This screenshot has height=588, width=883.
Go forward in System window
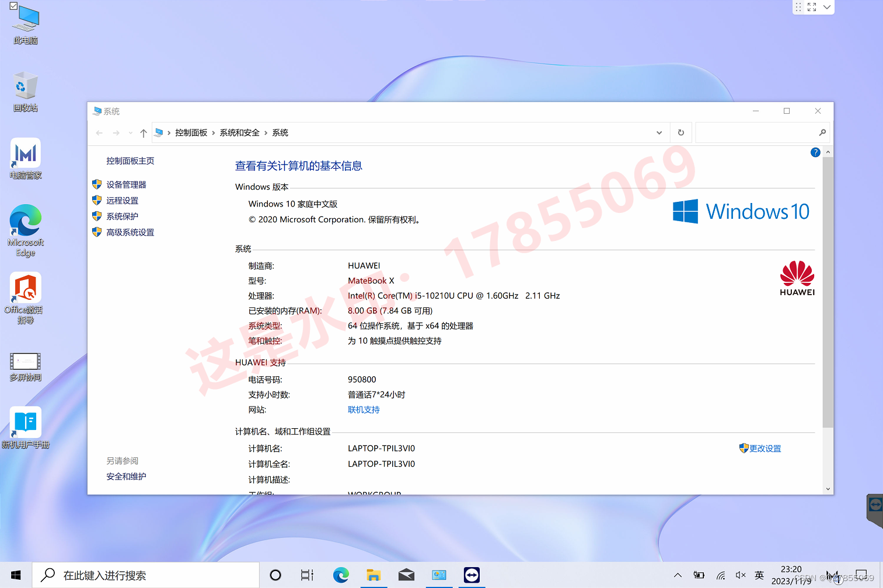click(116, 133)
